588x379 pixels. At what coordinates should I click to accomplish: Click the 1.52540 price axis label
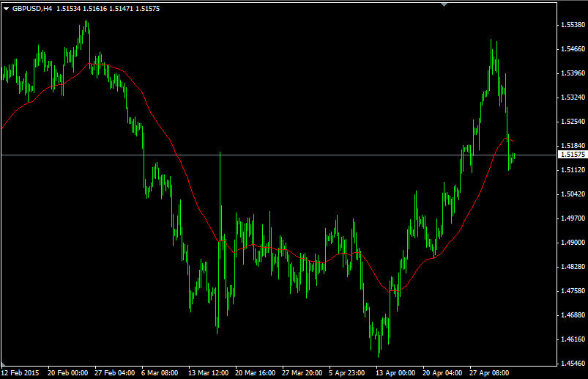click(573, 122)
